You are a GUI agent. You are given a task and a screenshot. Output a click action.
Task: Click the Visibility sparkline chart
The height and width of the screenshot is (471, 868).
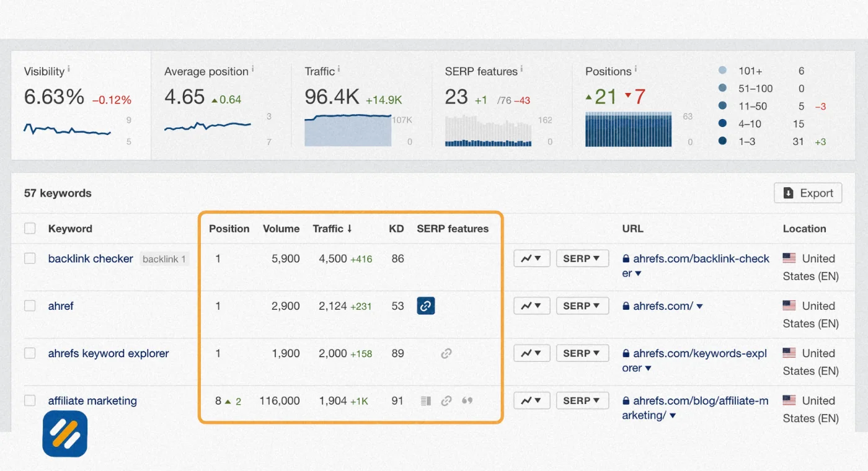click(67, 130)
